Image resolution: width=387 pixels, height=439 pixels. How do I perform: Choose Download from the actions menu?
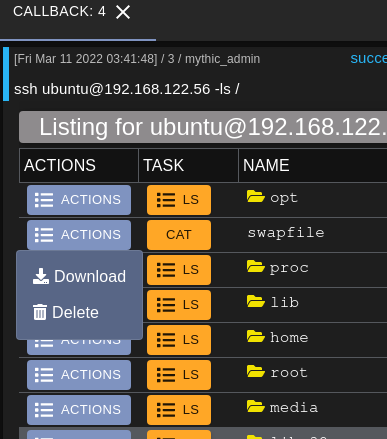79,276
